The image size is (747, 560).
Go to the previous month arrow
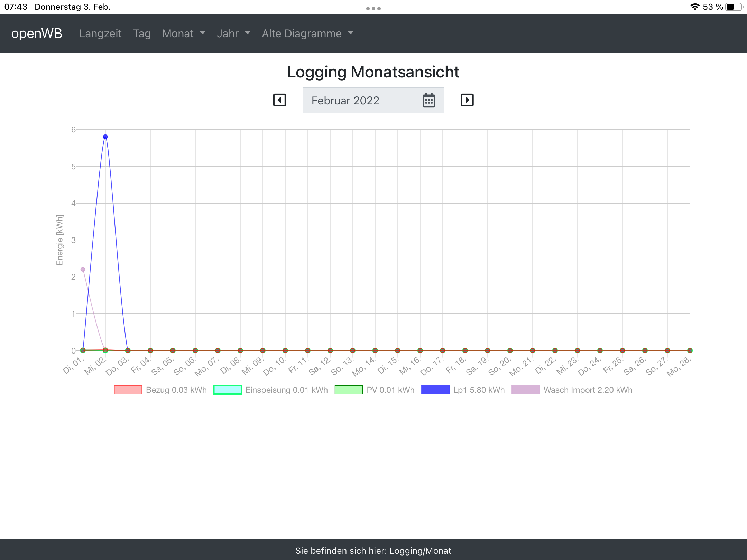pyautogui.click(x=279, y=100)
